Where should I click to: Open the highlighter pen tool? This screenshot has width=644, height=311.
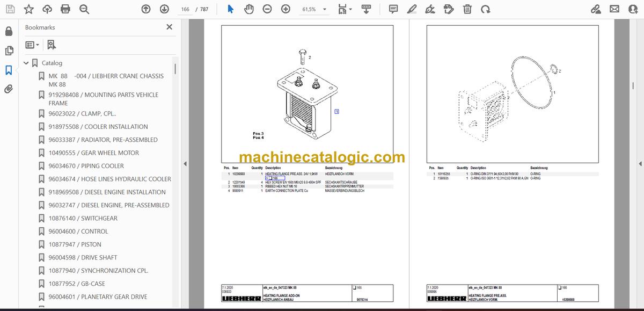[412, 9]
